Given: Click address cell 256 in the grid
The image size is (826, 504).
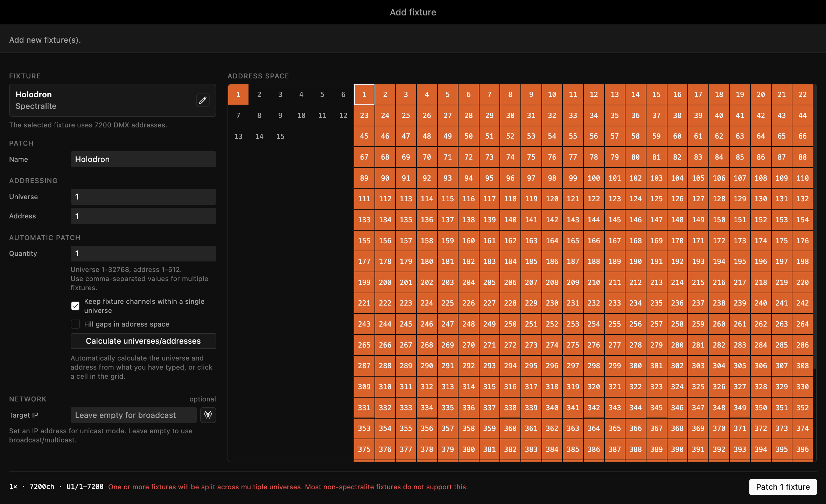Looking at the screenshot, I should tap(636, 324).
